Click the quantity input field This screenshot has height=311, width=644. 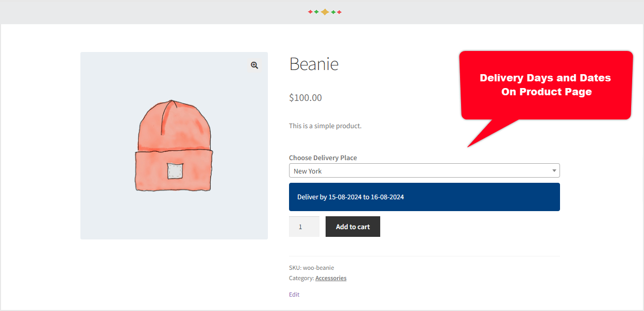304,227
